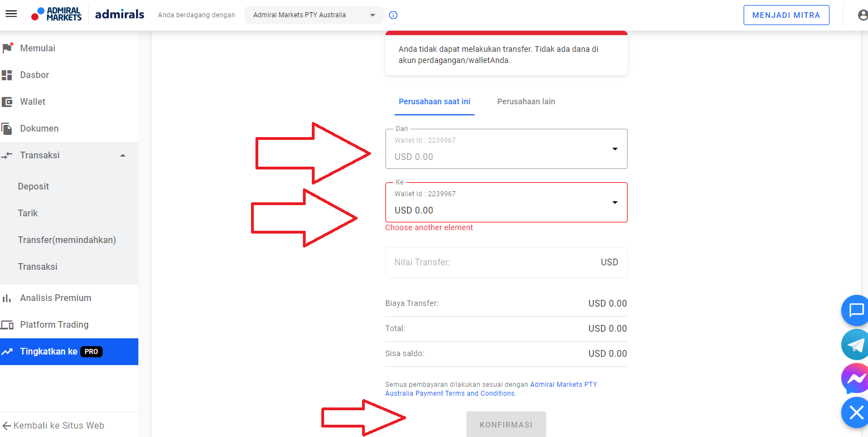The width and height of the screenshot is (868, 437).
Task: Open the live chat bubble icon
Action: [856, 310]
